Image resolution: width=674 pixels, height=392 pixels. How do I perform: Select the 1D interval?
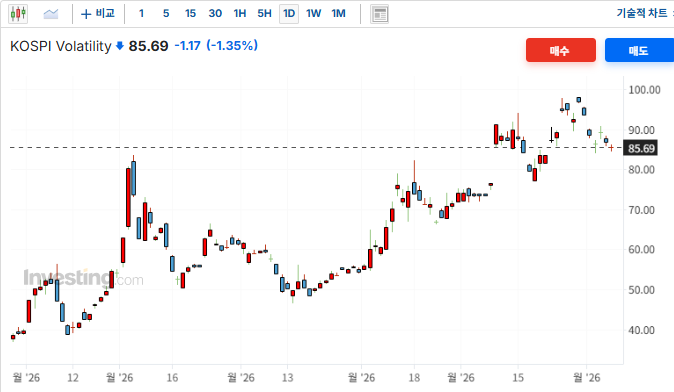289,14
